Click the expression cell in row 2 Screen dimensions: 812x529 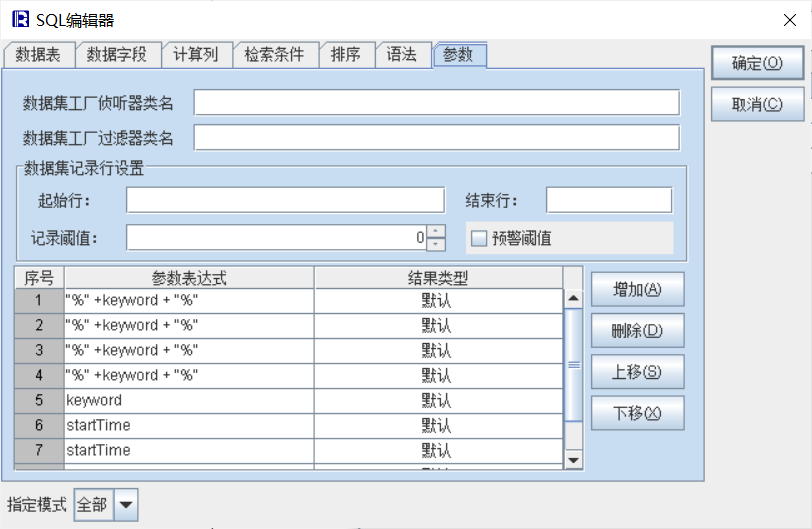click(189, 325)
